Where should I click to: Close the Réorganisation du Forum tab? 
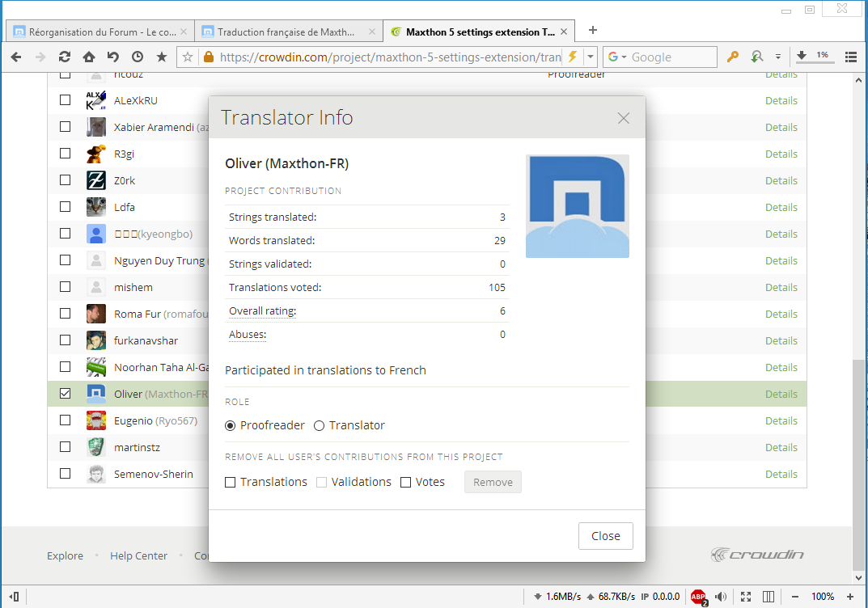184,32
